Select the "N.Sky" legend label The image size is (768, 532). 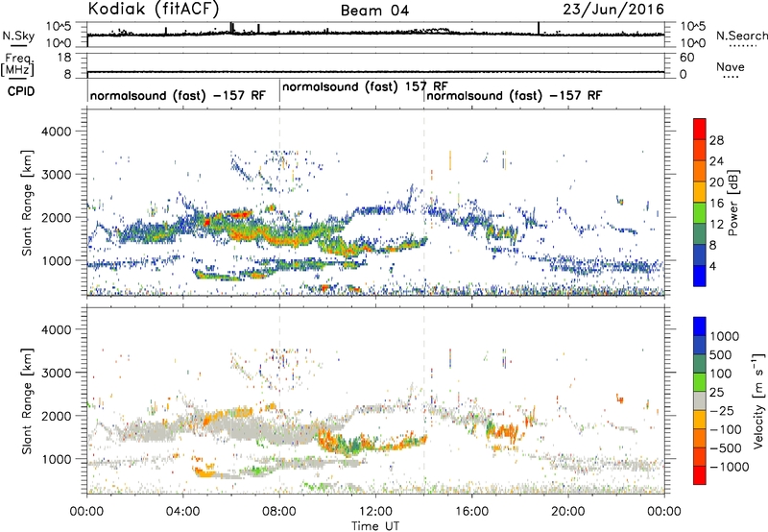pyautogui.click(x=18, y=36)
